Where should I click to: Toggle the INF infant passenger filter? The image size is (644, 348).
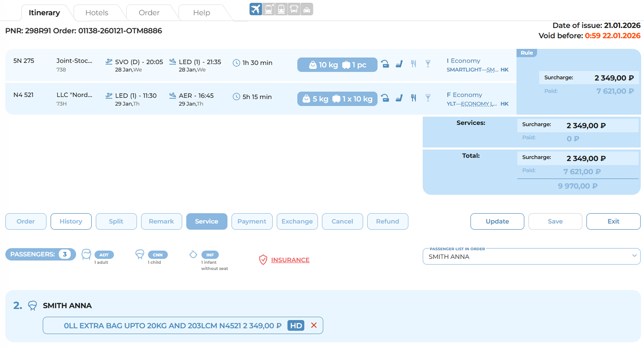click(x=210, y=255)
